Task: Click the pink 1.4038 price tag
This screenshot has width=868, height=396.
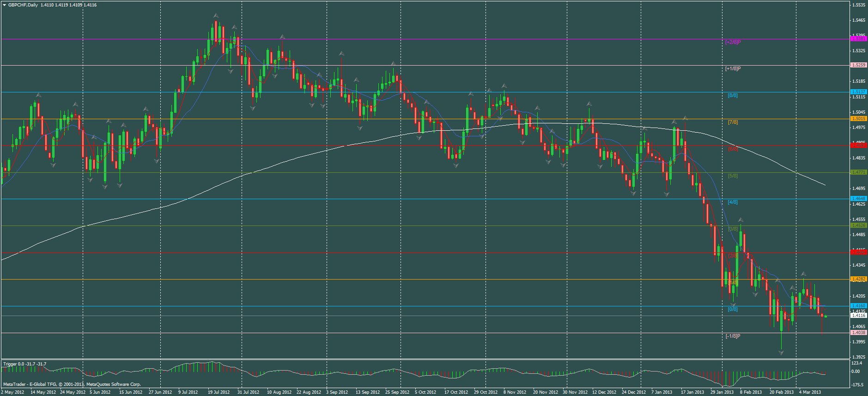Action: pos(858,332)
